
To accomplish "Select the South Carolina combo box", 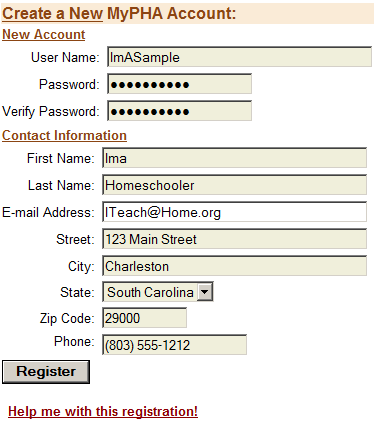I will (158, 292).
